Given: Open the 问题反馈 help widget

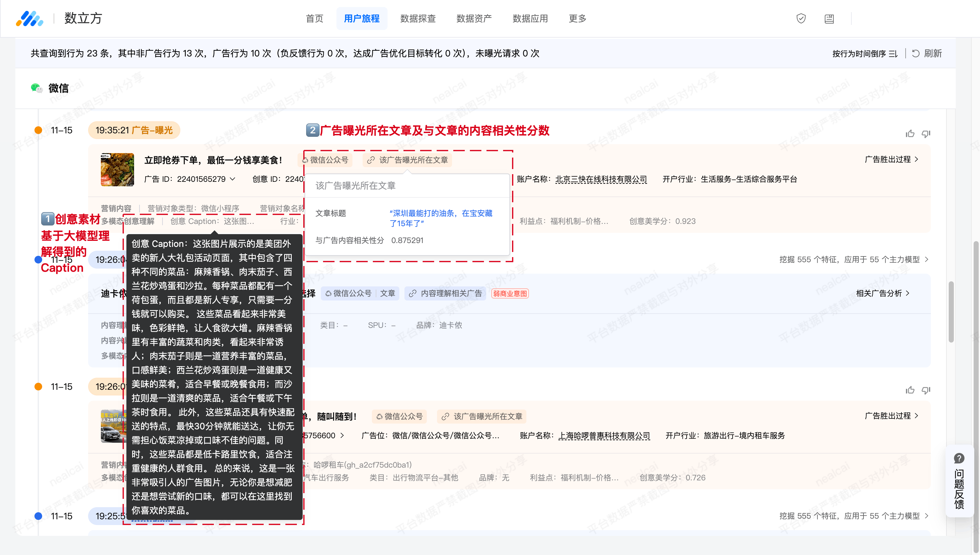Looking at the screenshot, I should [x=959, y=481].
